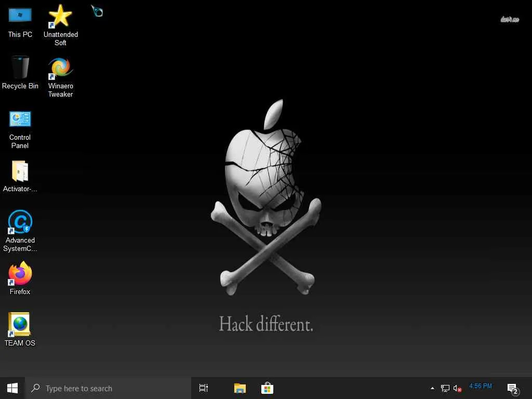Open the Windows Start menu

tap(12, 388)
